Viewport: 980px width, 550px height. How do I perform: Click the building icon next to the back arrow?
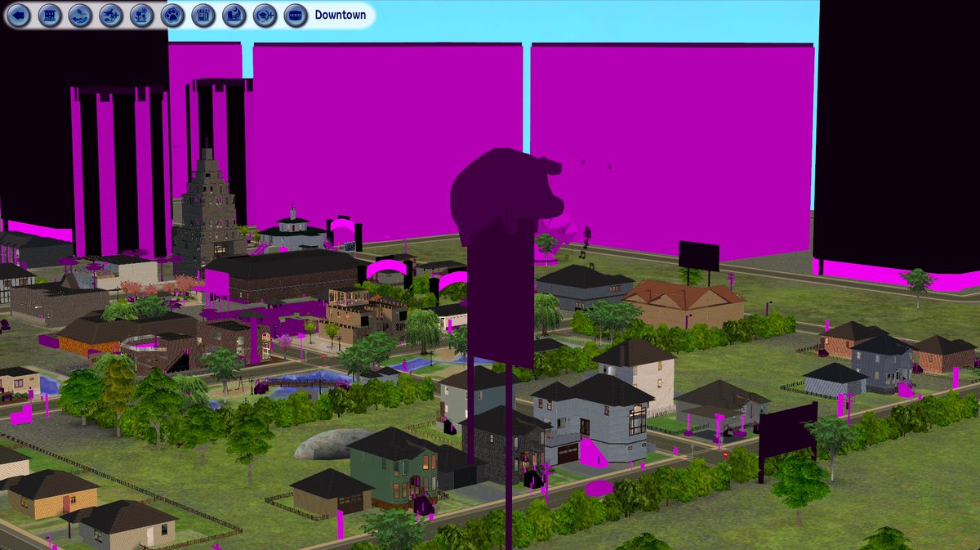coord(50,14)
